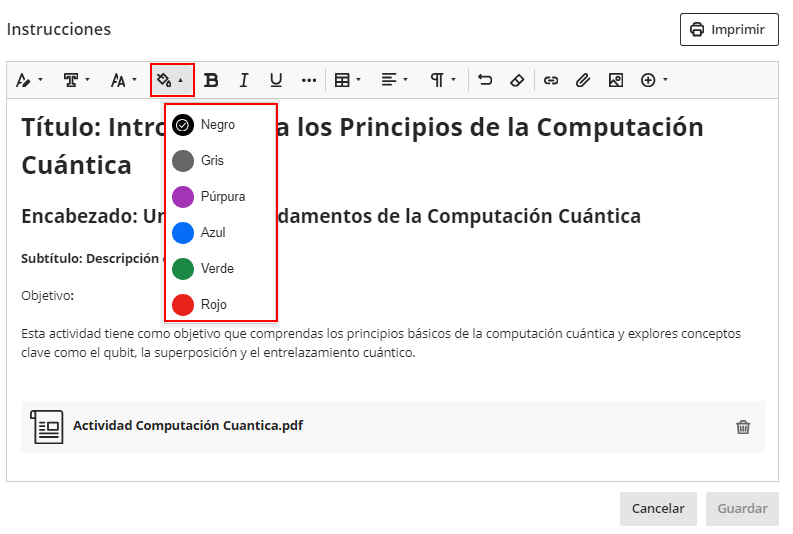Open the font size dropdown
793x534 pixels.
tap(124, 80)
